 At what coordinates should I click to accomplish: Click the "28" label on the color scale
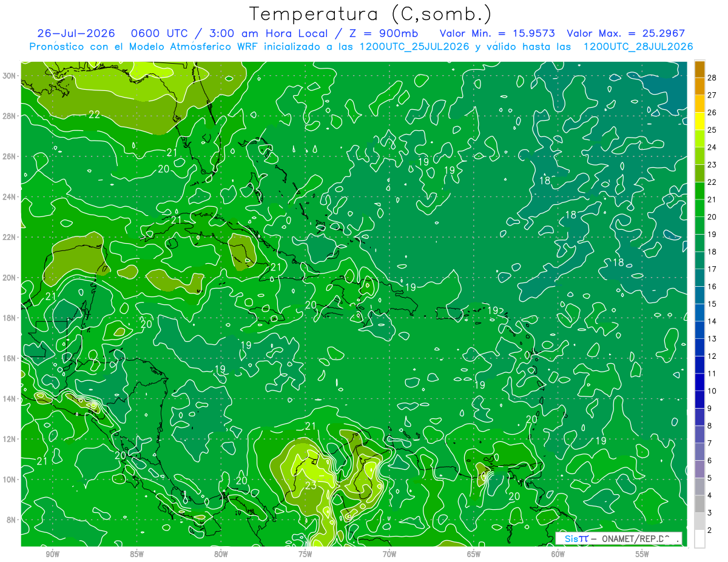pyautogui.click(x=712, y=77)
